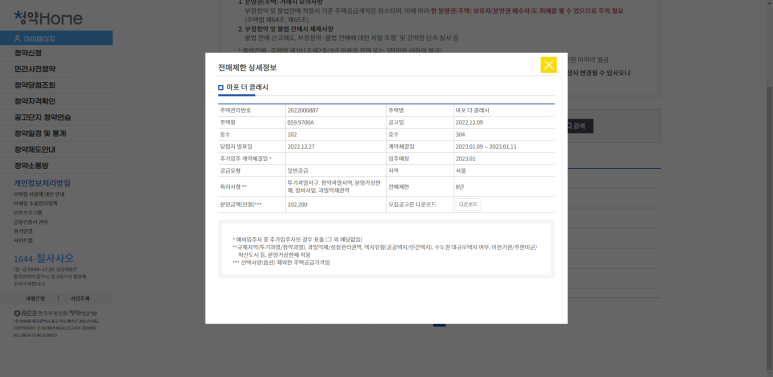Screen dimensions: 773x377
Task: Open the 공고단지 청약연습 menu item
Action: tap(43, 117)
